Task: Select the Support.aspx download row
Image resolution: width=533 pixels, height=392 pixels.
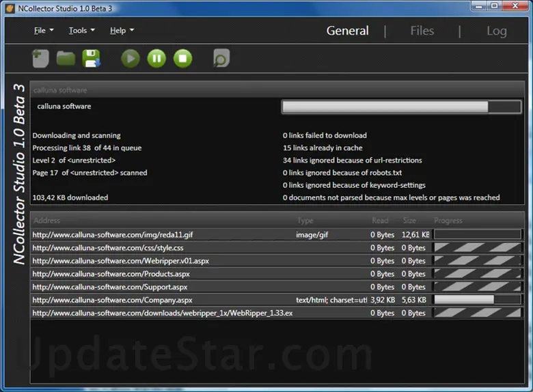Action: [277, 287]
